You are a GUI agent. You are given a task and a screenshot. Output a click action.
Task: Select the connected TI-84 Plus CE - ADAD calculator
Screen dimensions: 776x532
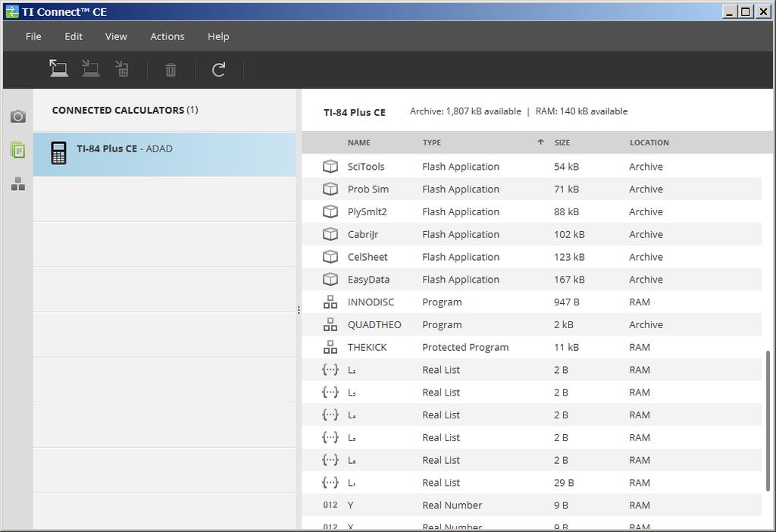point(164,154)
